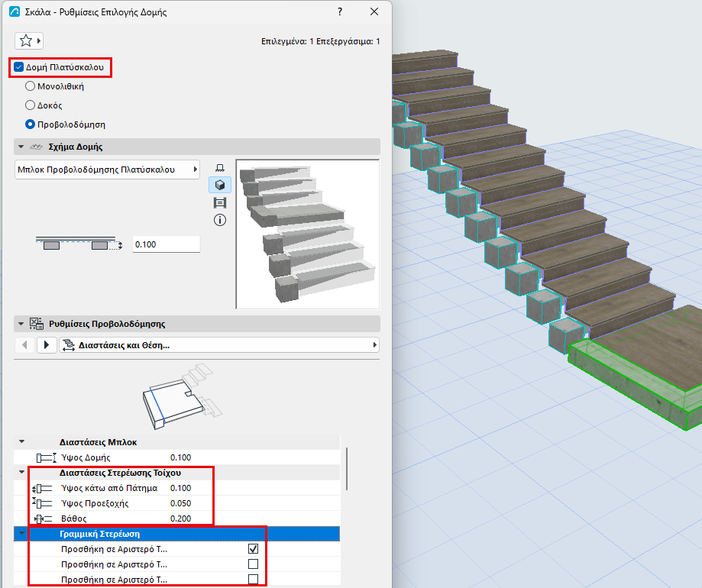Click the Διαστάσεις και Θέση page icon
Screen dimensions: 702x588
[69, 345]
